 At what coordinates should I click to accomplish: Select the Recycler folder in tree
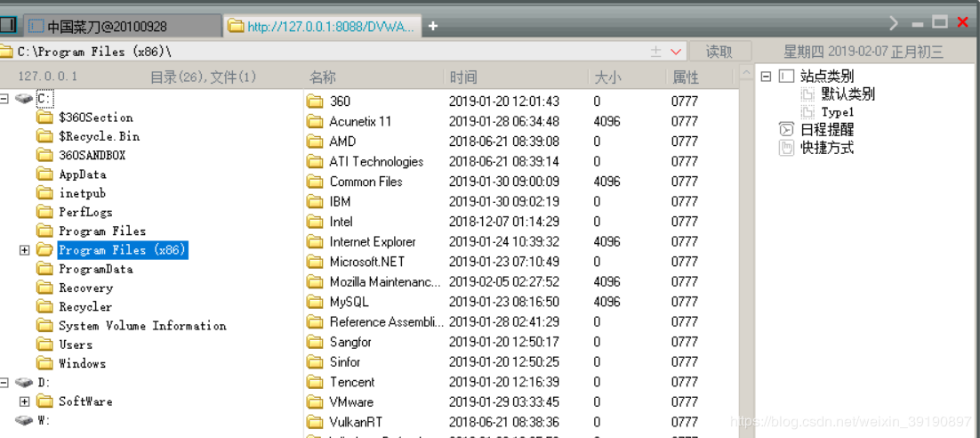[x=85, y=306]
